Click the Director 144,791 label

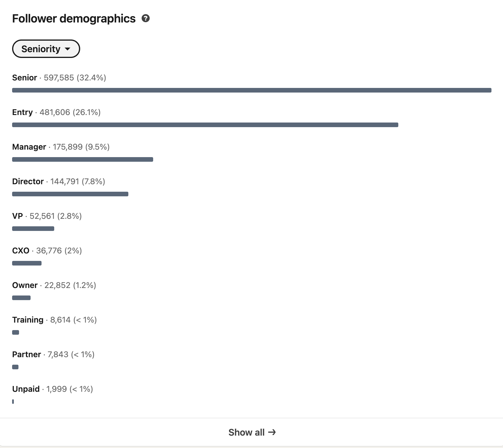pos(59,181)
